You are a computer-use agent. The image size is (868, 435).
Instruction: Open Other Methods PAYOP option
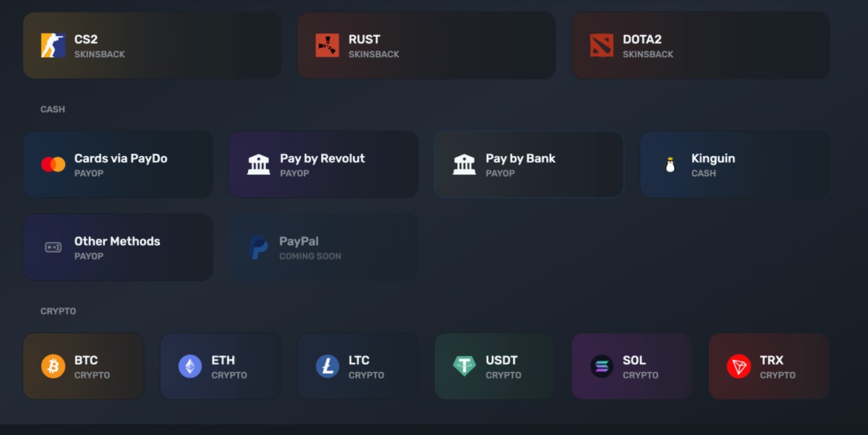click(118, 247)
